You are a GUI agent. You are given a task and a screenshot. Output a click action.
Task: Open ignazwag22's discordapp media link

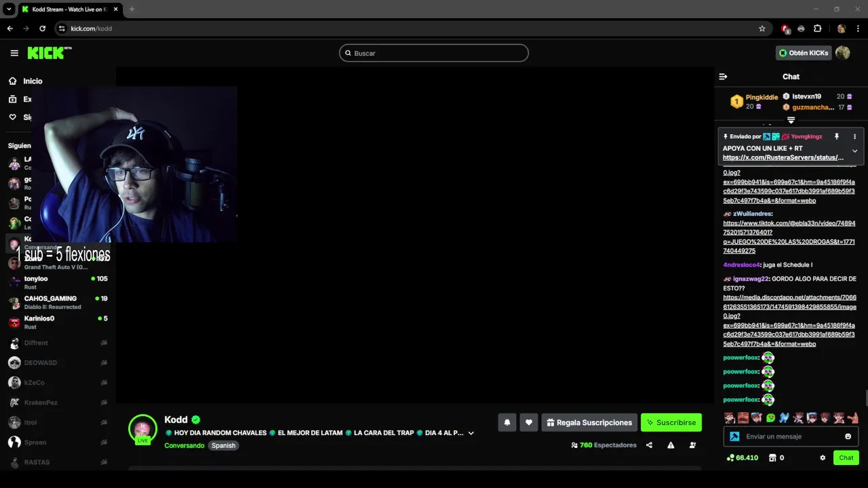click(x=789, y=321)
